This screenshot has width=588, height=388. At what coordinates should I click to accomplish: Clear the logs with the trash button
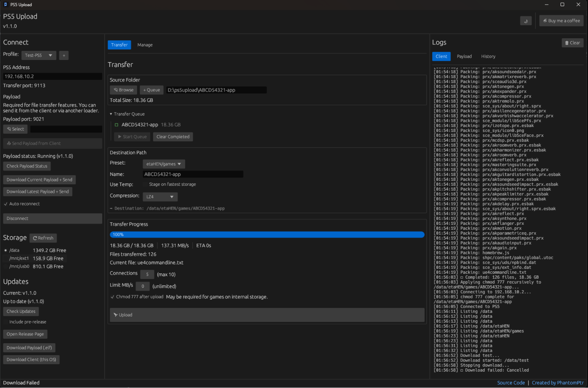pyautogui.click(x=572, y=43)
